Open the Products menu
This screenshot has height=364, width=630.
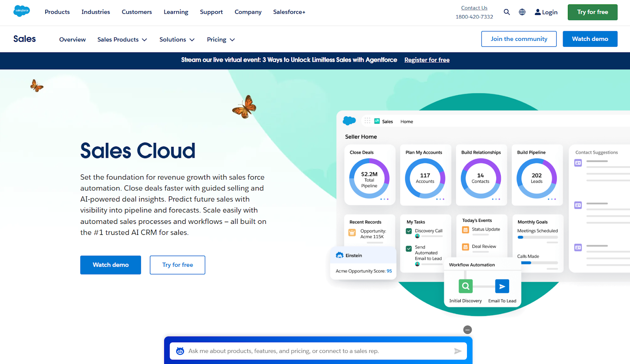57,12
